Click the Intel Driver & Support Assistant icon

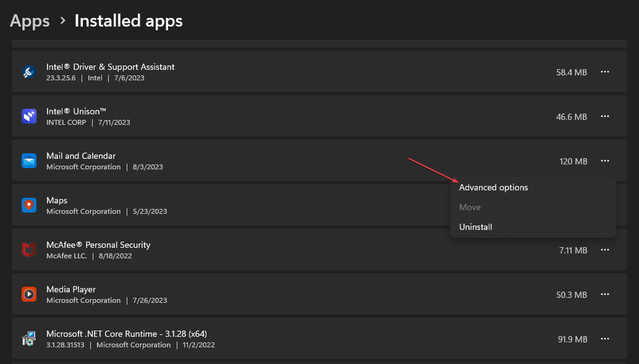coord(29,72)
